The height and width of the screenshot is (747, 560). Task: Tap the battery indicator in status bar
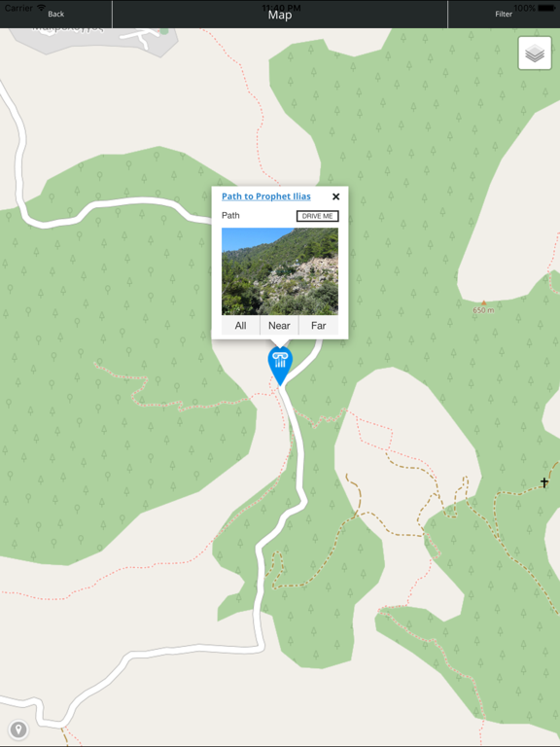point(546,8)
